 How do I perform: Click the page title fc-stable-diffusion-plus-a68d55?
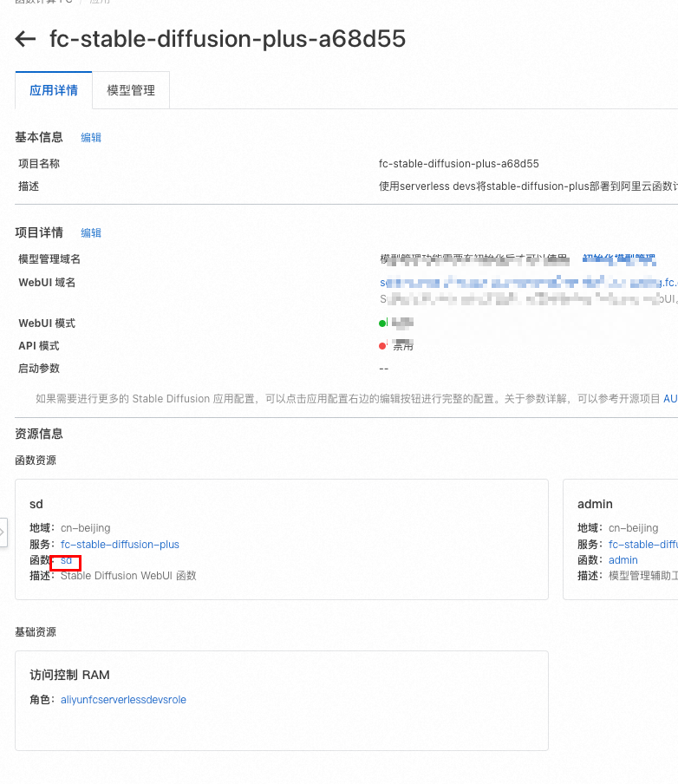(x=227, y=39)
